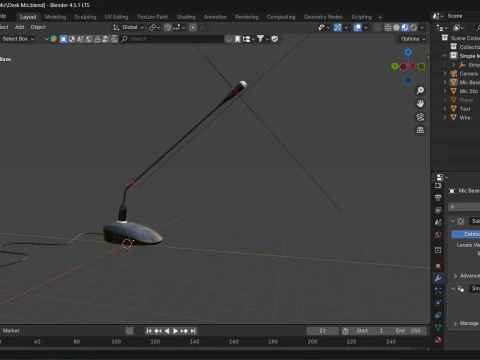Image resolution: width=480 pixels, height=360 pixels.
Task: Open the Render properties tab
Action: point(438,186)
